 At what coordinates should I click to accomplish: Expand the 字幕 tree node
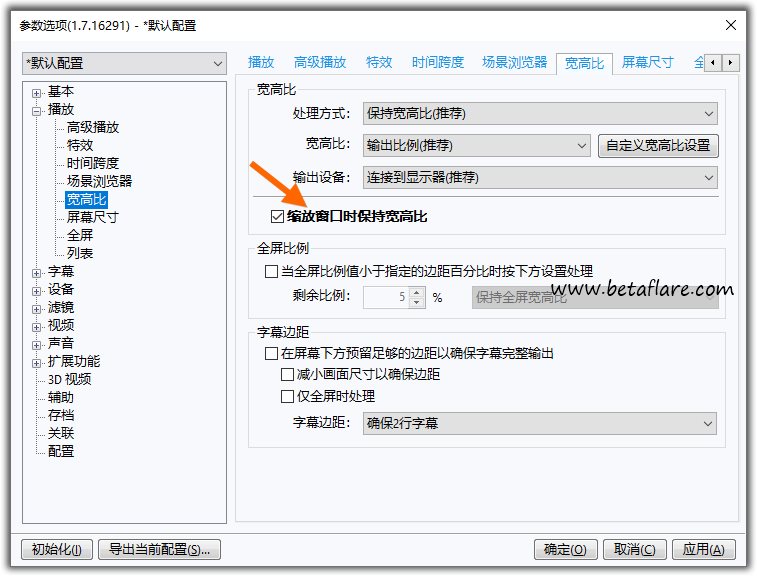coord(37,272)
